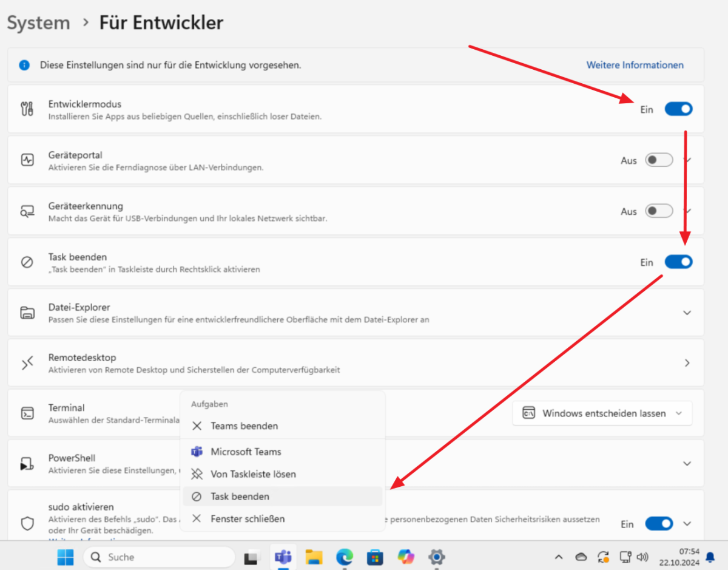Choose 'Fenster schließen' menu entry
Viewport: 728px width, 570px height.
click(283, 519)
